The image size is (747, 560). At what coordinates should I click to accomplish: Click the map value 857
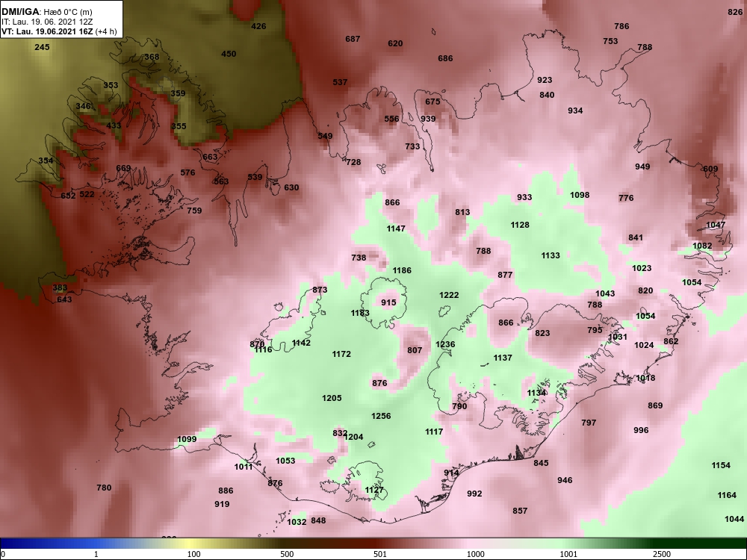(520, 511)
